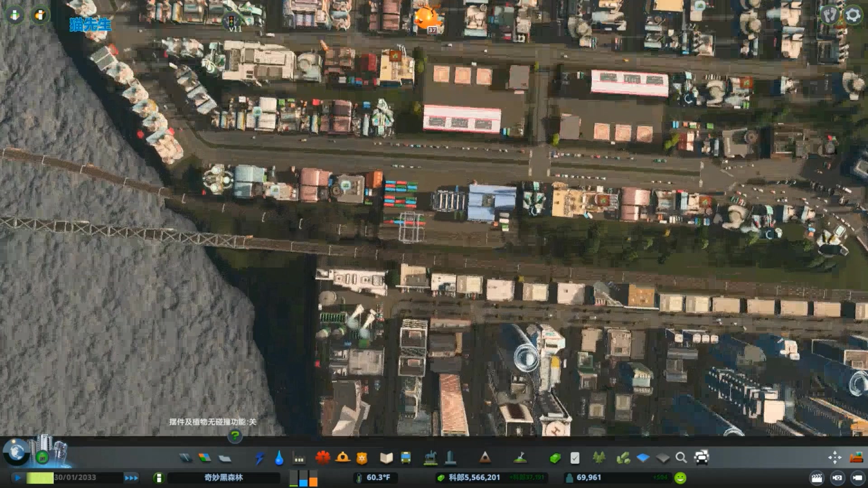Click the population count 69,961
The image size is (868, 488).
coord(589,477)
